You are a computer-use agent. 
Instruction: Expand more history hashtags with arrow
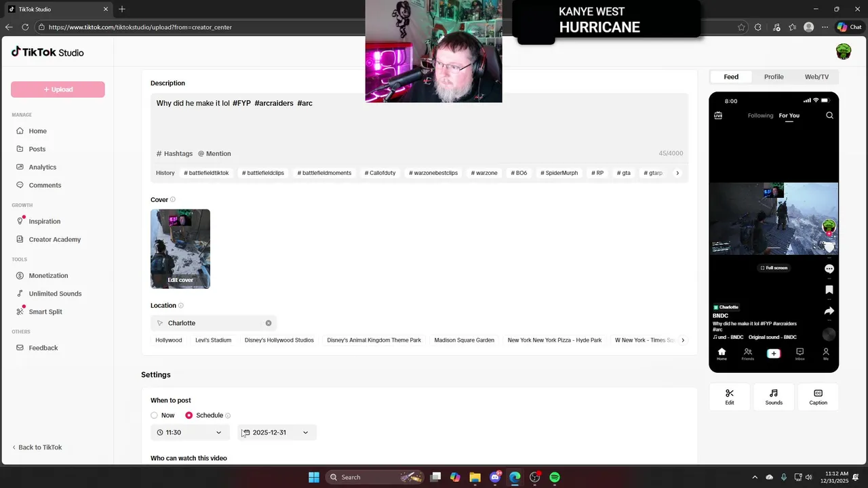[x=677, y=173]
